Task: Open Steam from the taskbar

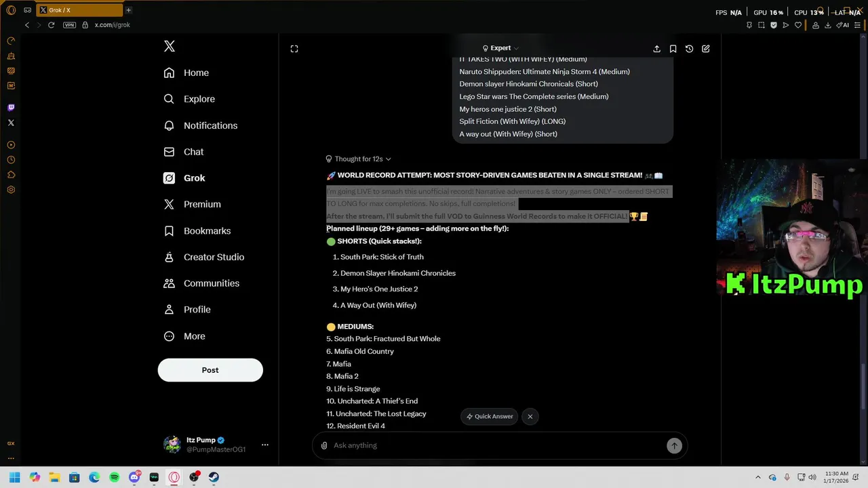Action: pos(214,477)
